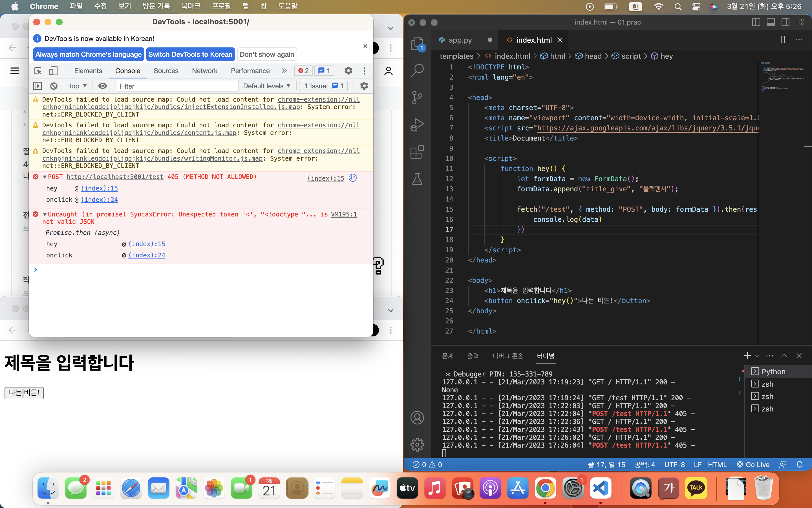Click the message count badge in DevTools toolbar

(x=324, y=71)
